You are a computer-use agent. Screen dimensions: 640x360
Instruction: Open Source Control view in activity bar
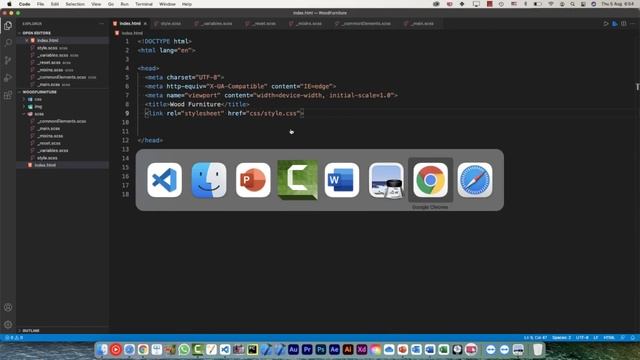click(8, 60)
